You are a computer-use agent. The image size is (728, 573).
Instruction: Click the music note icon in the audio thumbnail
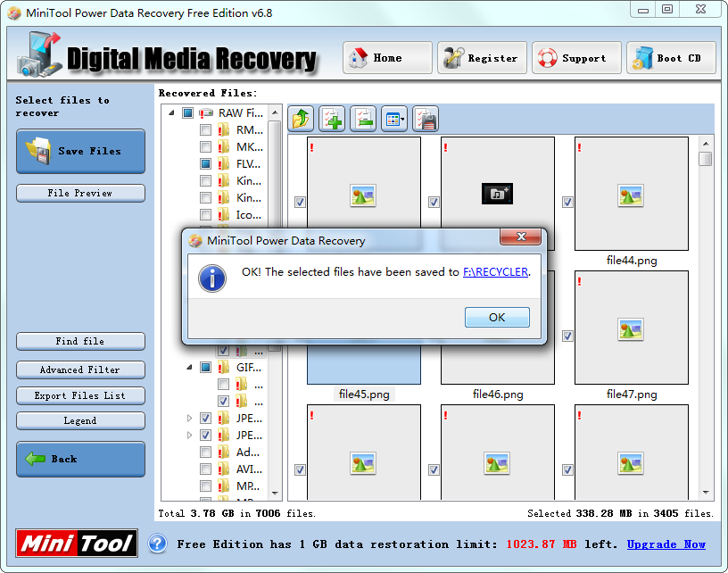coord(497,194)
